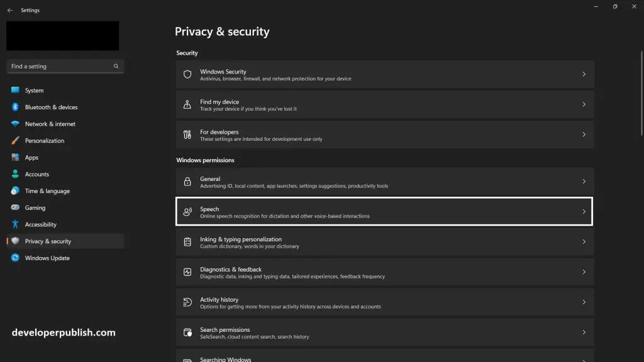This screenshot has width=644, height=362.
Task: Restore down the Settings window
Action: (x=615, y=6)
